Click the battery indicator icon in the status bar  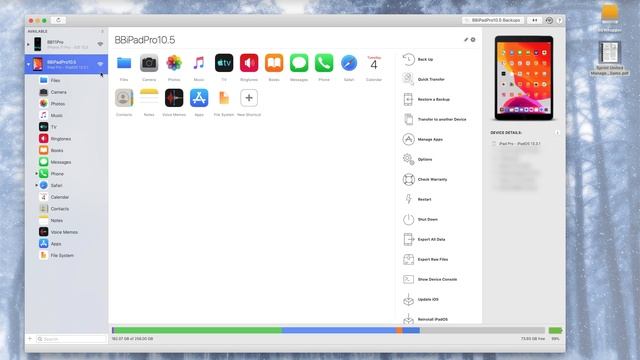(555, 330)
